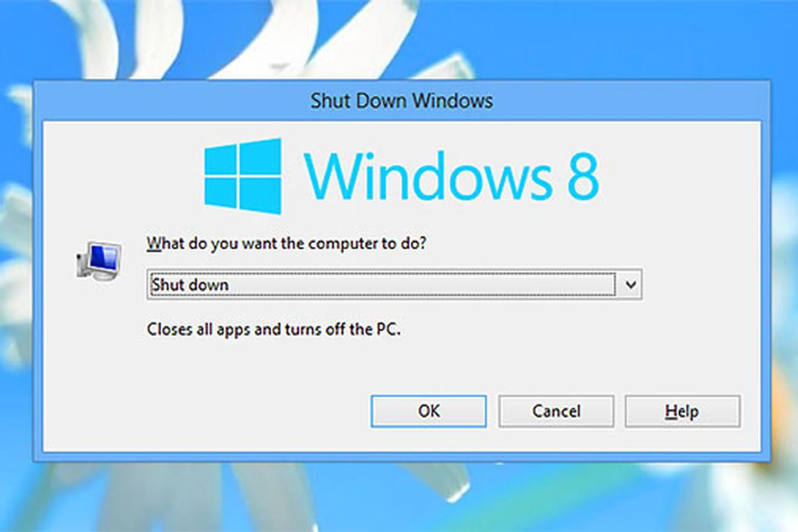Confirm shutdown with the OK button
The image size is (798, 532).
429,411
